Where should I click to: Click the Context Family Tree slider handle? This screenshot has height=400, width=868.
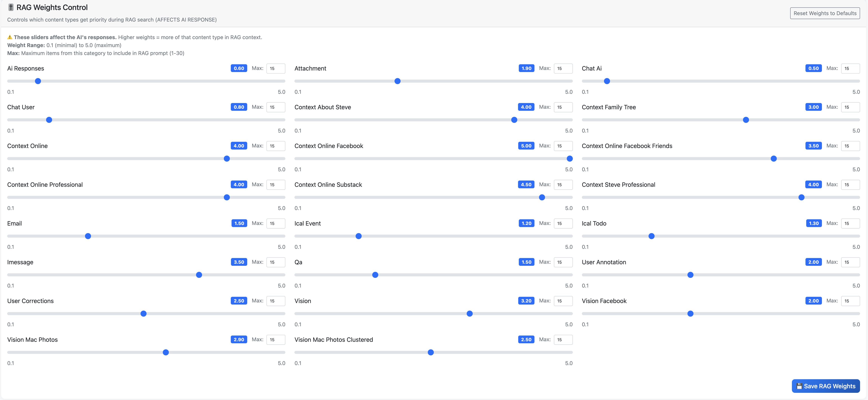pyautogui.click(x=746, y=120)
